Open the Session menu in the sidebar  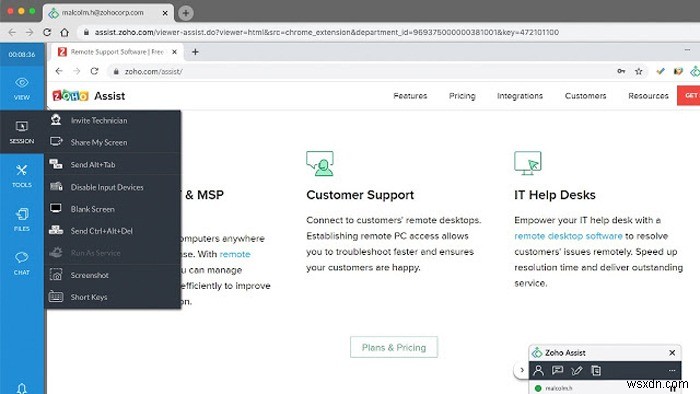tap(22, 132)
